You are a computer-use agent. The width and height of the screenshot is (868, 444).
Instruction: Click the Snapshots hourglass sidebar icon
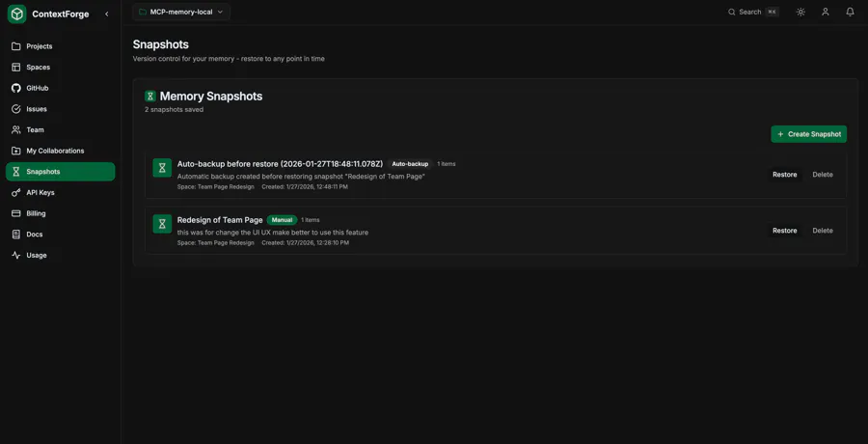[x=16, y=172]
